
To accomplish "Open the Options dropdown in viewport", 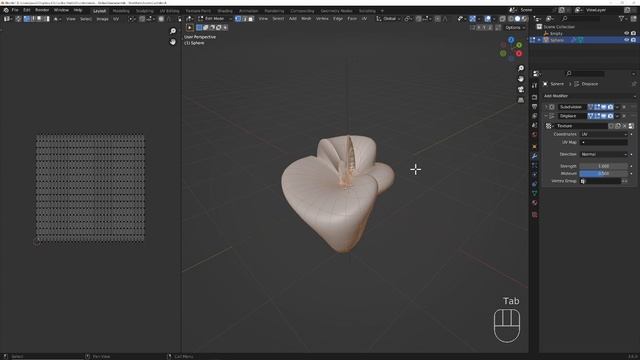I will click(514, 28).
